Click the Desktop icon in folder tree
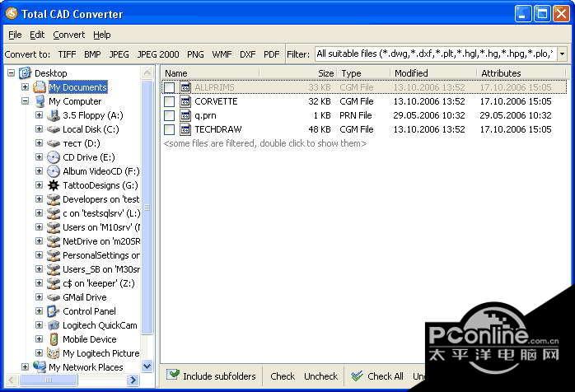 click(25, 73)
